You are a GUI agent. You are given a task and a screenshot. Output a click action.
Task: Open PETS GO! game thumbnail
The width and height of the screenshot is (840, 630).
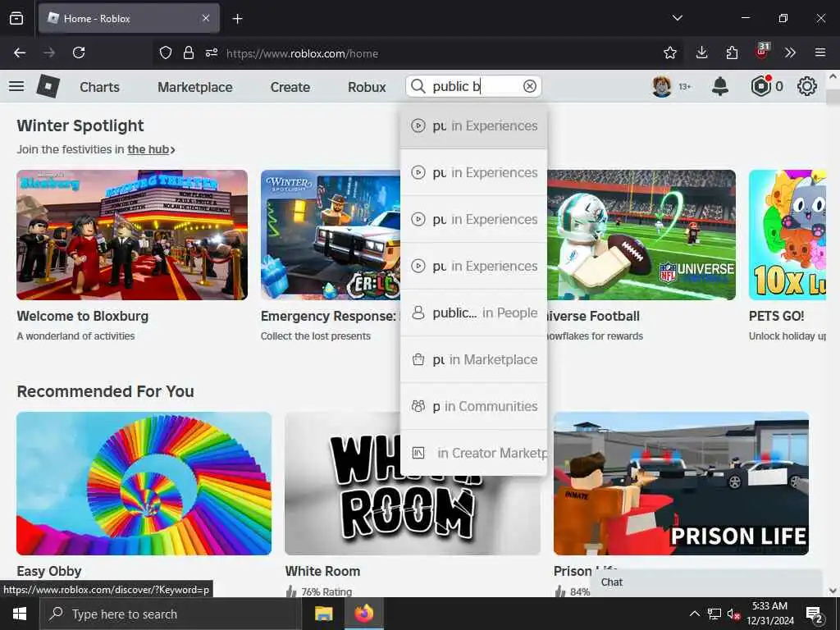click(787, 235)
